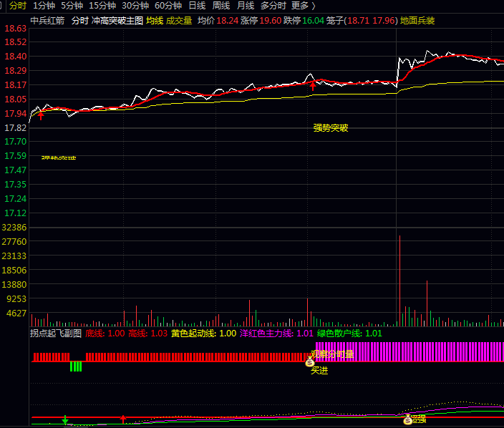
Task: Click the tallest red volume bar
Action: click(x=400, y=281)
